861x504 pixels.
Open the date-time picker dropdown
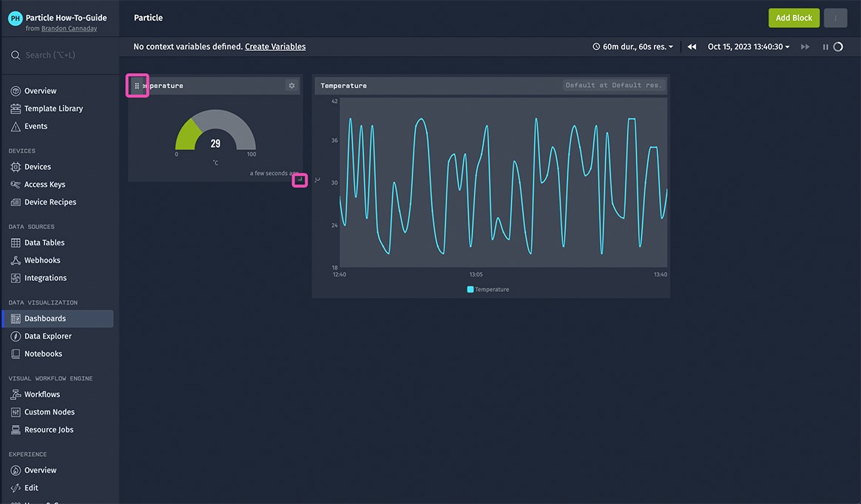pos(749,47)
